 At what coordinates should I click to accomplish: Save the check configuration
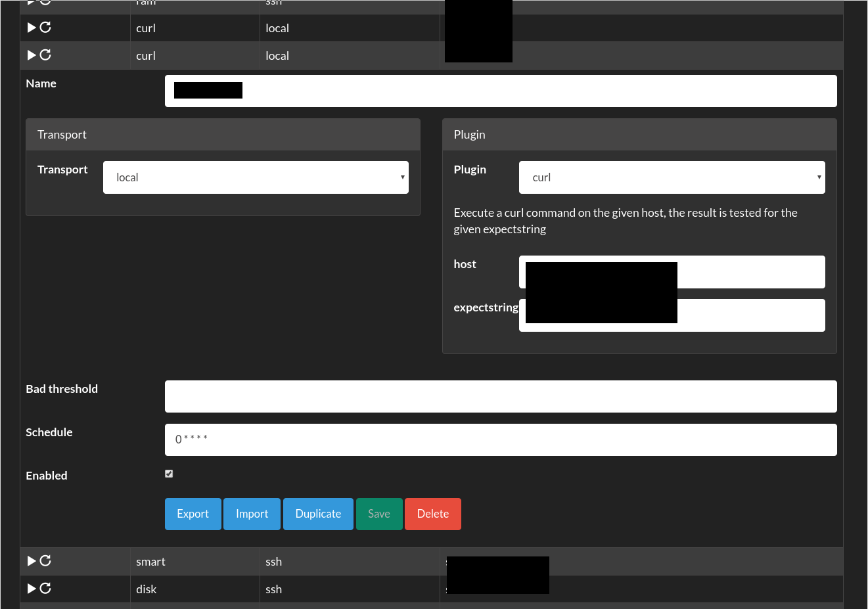click(379, 514)
